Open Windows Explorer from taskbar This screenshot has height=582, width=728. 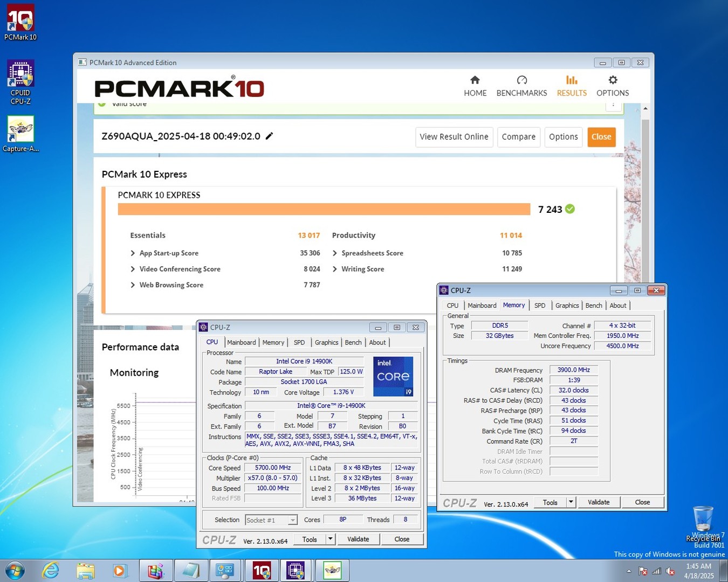click(85, 570)
